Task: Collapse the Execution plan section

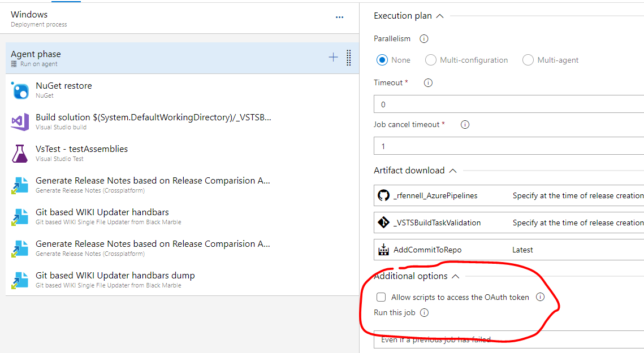Action: point(441,15)
